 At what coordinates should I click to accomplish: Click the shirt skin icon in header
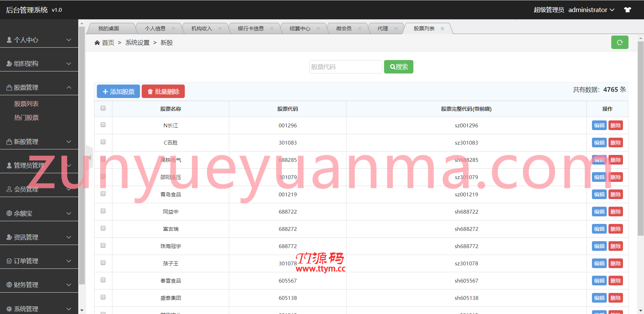627,10
